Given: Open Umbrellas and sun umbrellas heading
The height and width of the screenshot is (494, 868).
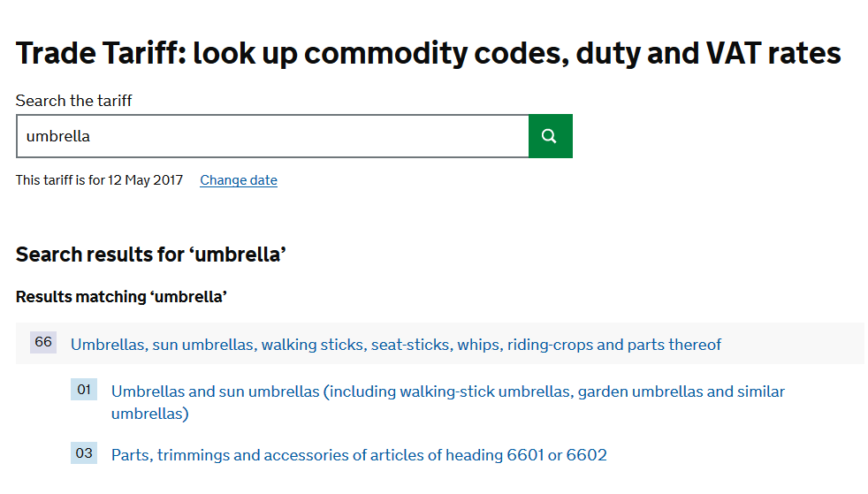Looking at the screenshot, I should pyautogui.click(x=447, y=391).
